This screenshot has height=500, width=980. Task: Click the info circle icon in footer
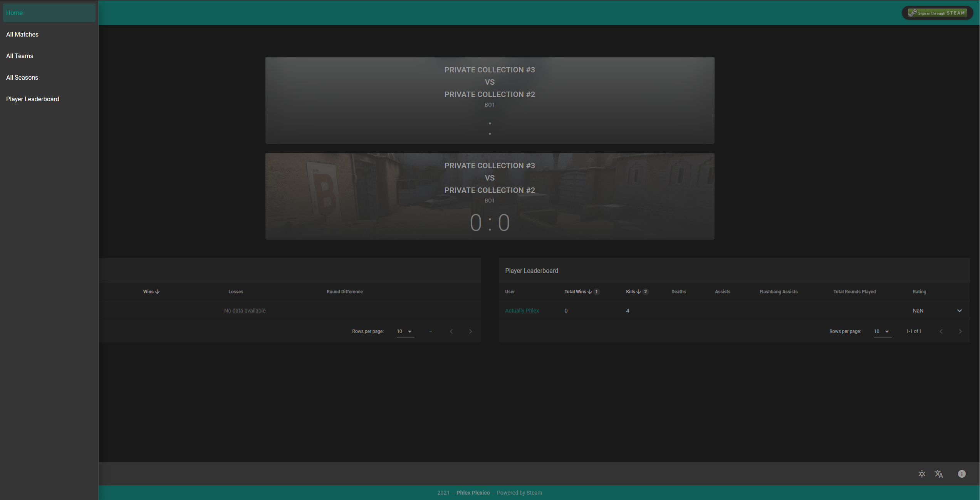[962, 474]
